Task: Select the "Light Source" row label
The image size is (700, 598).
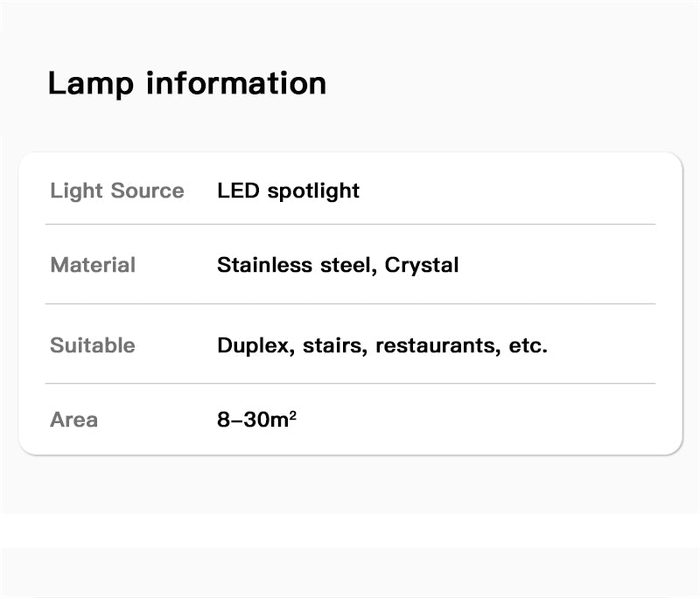Action: [117, 191]
